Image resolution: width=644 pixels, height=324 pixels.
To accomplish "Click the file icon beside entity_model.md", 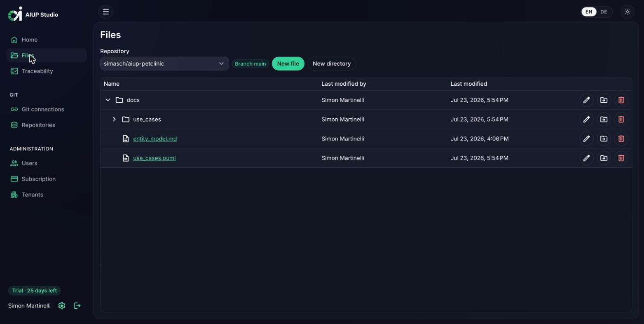I will click(x=126, y=139).
